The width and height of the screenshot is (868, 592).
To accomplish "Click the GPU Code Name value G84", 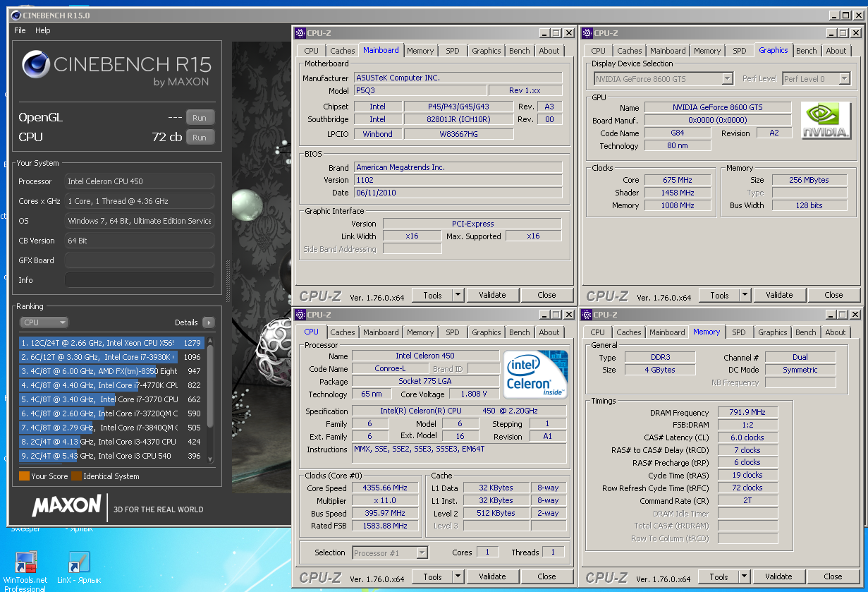I will [x=678, y=133].
